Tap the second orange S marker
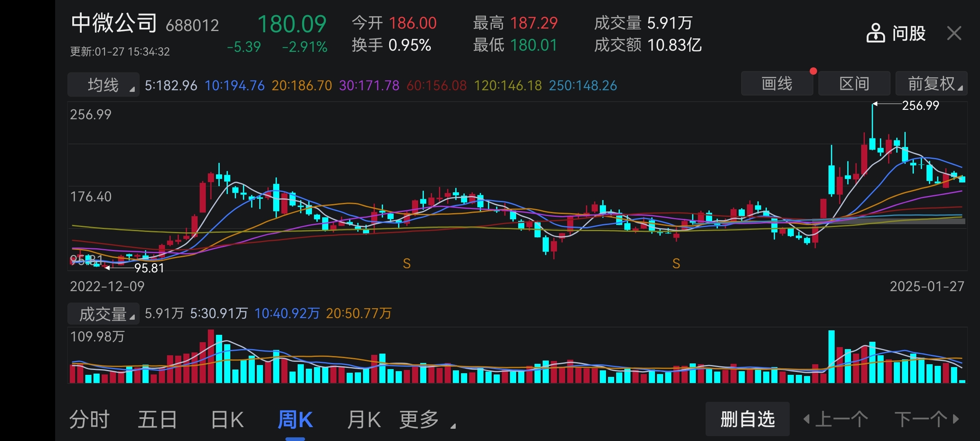 tap(676, 263)
